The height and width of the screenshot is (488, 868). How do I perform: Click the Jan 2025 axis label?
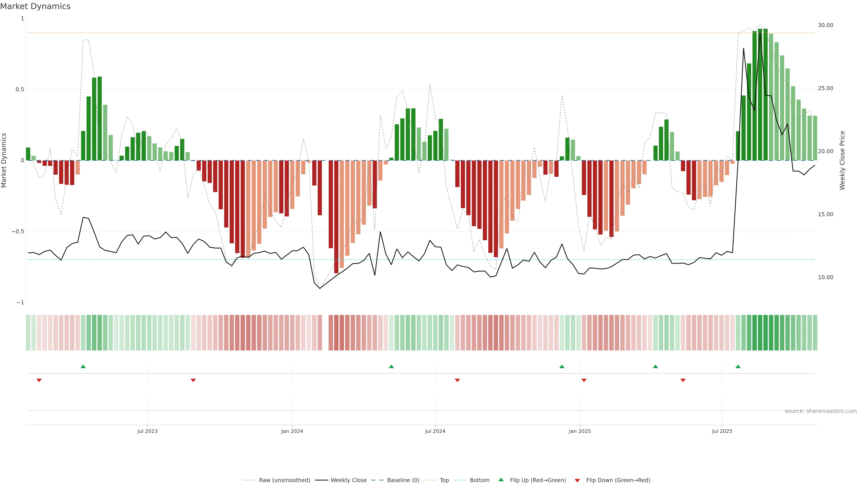(580, 431)
